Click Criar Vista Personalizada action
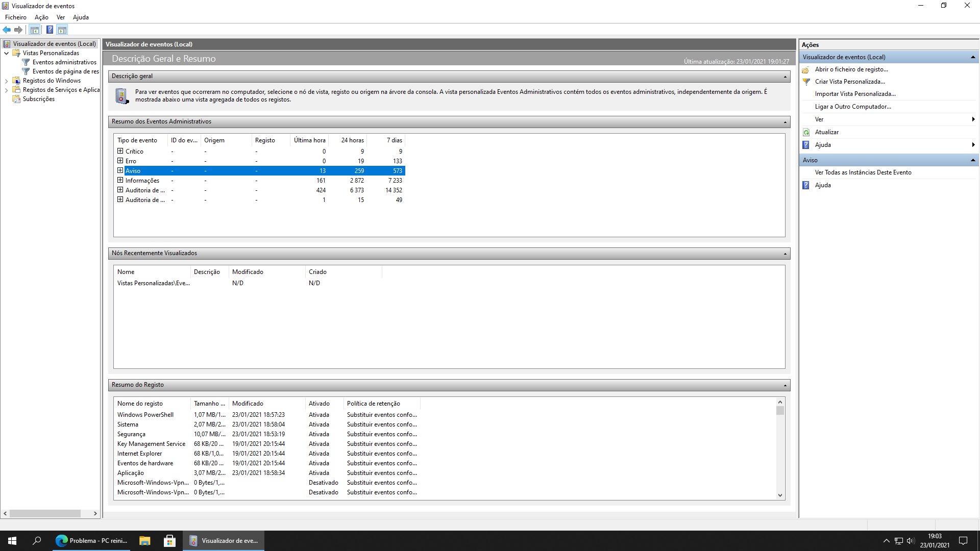Image resolution: width=980 pixels, height=551 pixels. coord(849,82)
